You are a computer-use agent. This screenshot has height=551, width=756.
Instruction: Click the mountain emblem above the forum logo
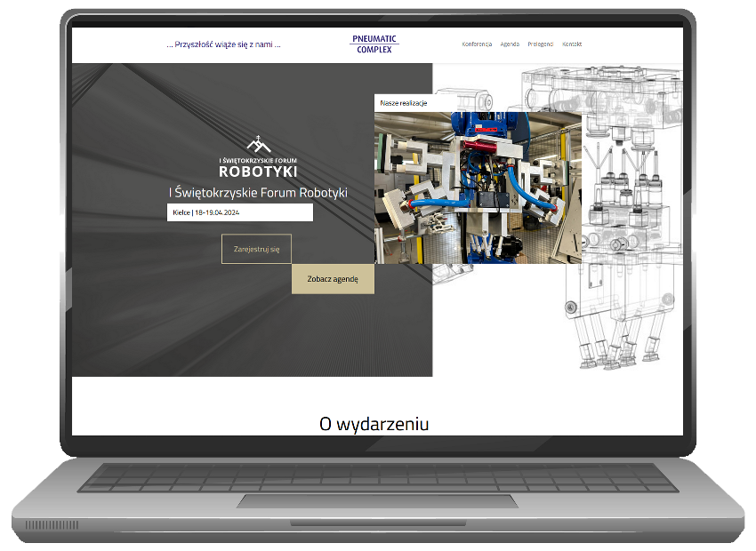pos(258,144)
